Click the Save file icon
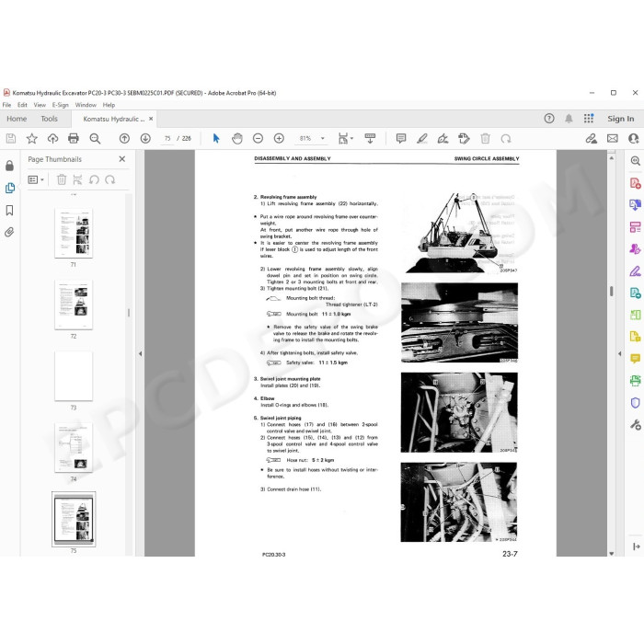Image resolution: width=644 pixels, height=644 pixels. click(x=11, y=139)
